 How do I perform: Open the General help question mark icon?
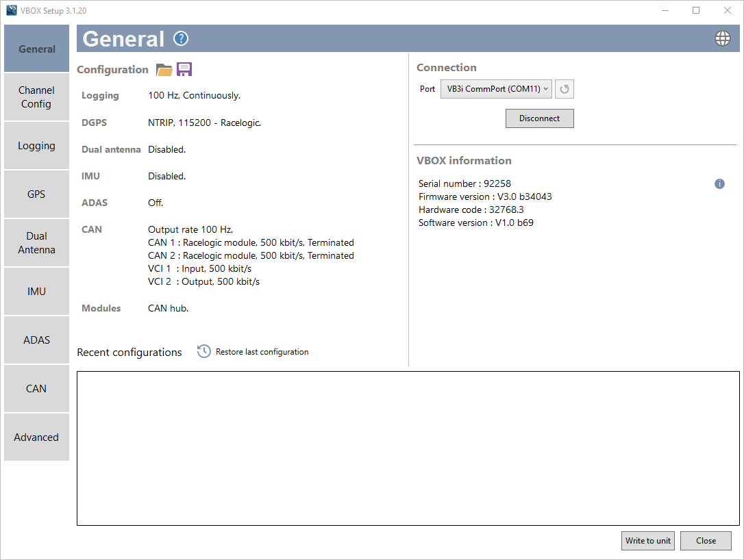181,38
